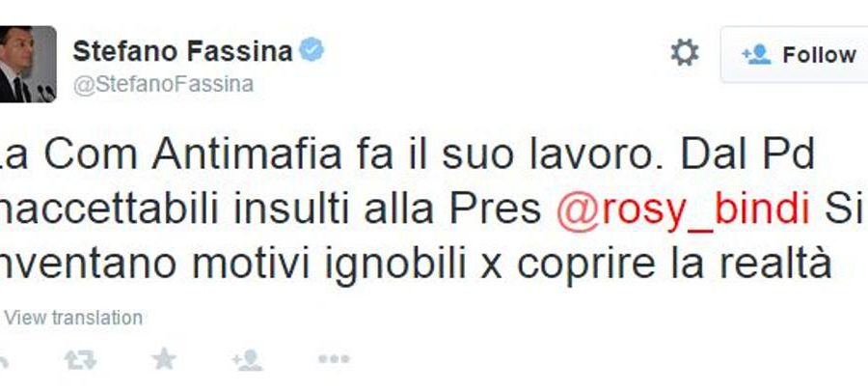868x392 pixels.
Task: Click the person-plus icon inside Follow button
Action: coord(756,54)
